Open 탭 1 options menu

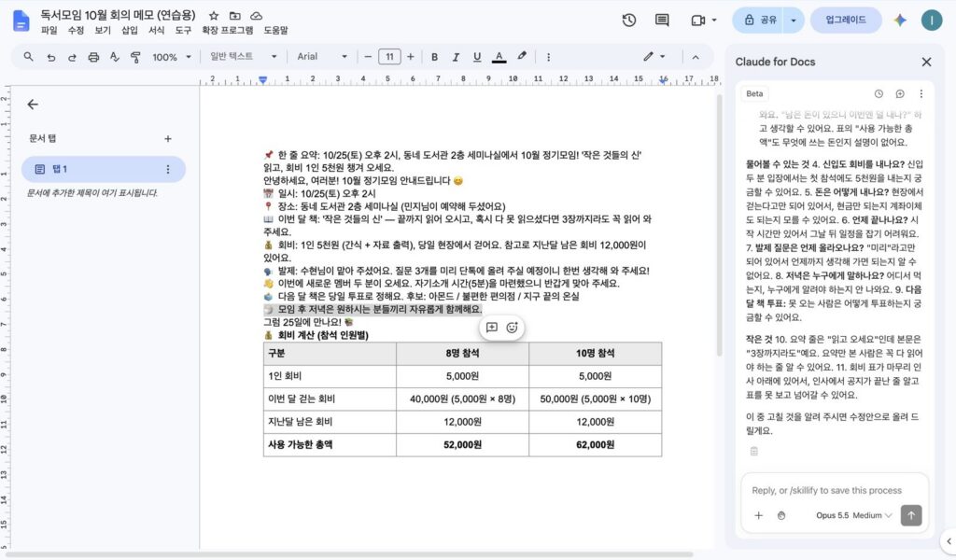coord(168,170)
